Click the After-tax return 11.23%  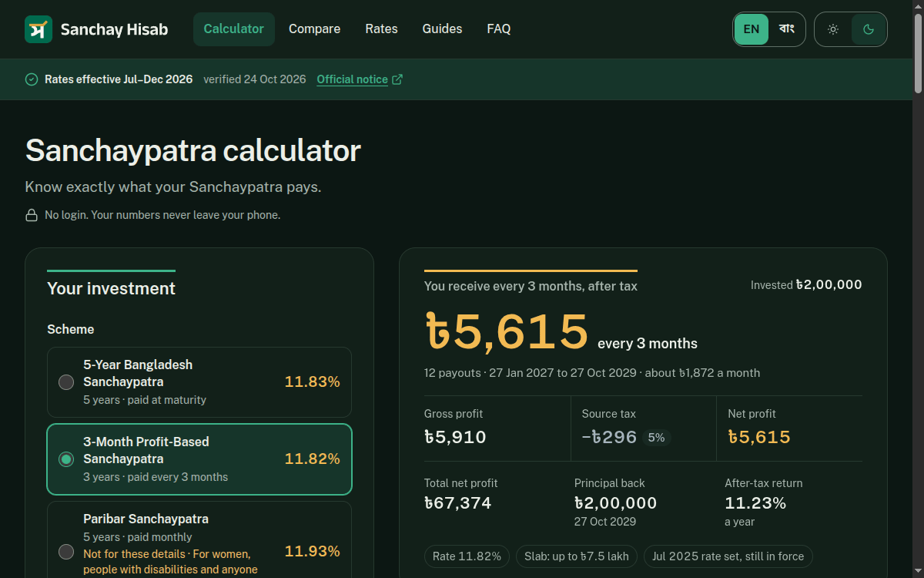(755, 503)
